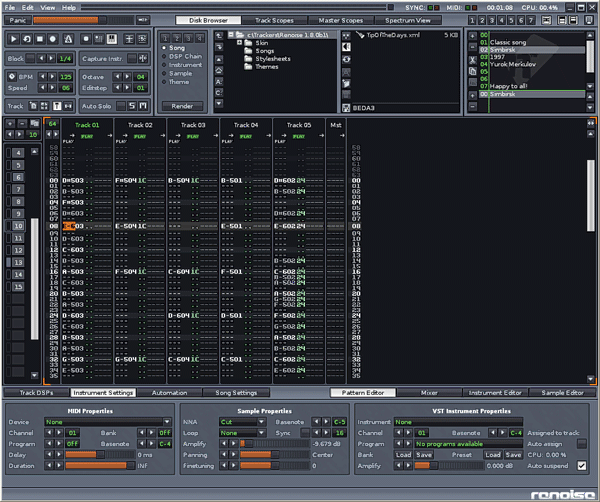Switch to the Spectrum View tab

point(408,20)
